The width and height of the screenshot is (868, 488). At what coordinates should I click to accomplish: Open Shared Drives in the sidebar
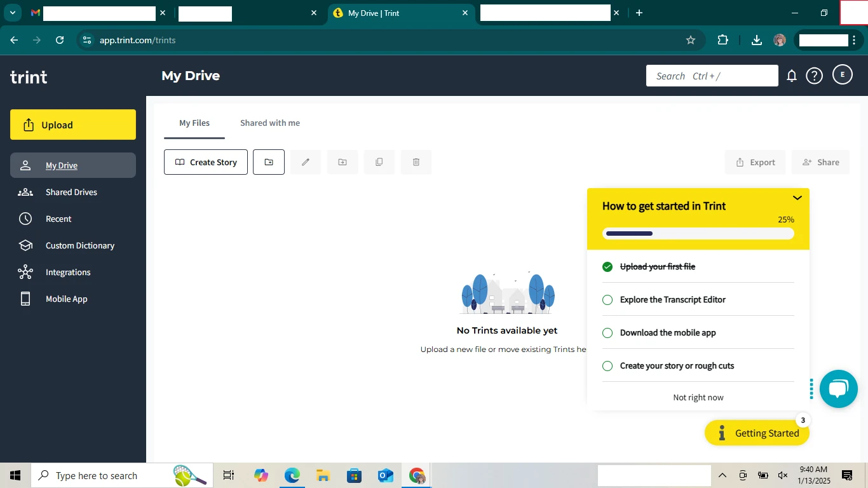tap(73, 192)
